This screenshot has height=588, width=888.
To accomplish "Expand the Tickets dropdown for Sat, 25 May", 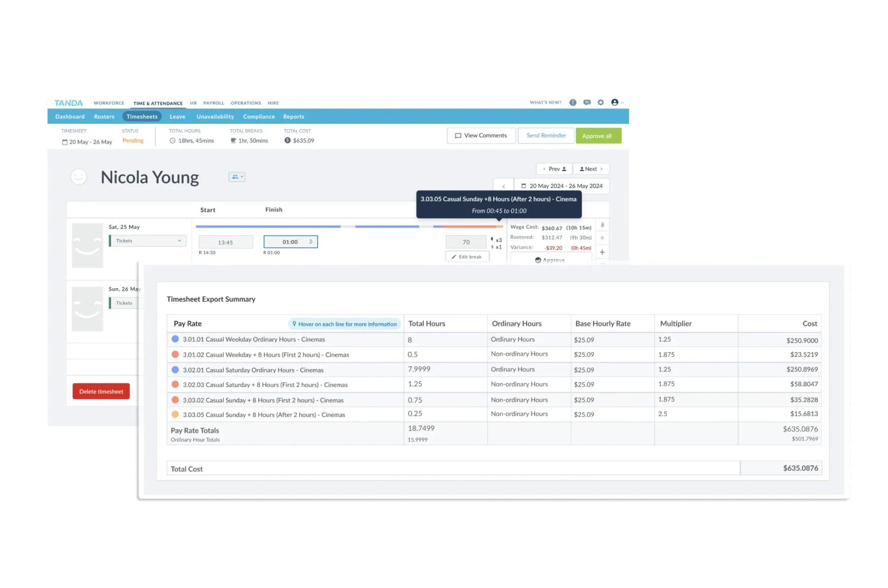I will pos(148,241).
